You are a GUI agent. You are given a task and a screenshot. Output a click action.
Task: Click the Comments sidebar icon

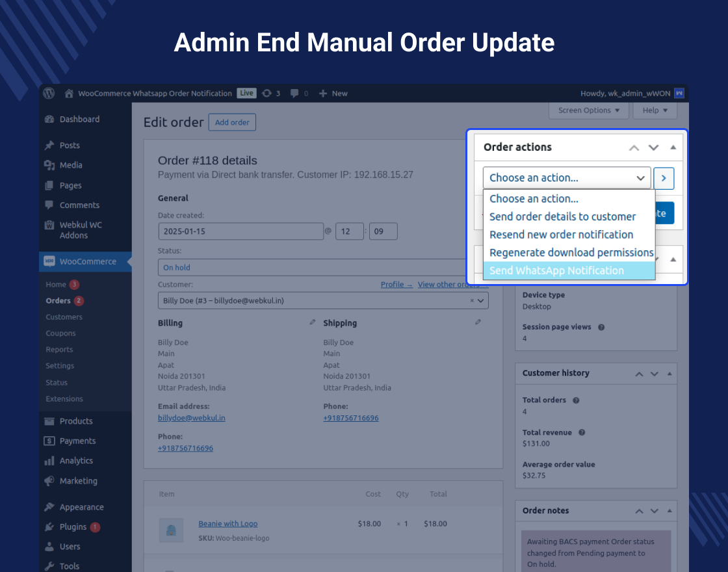tap(49, 205)
